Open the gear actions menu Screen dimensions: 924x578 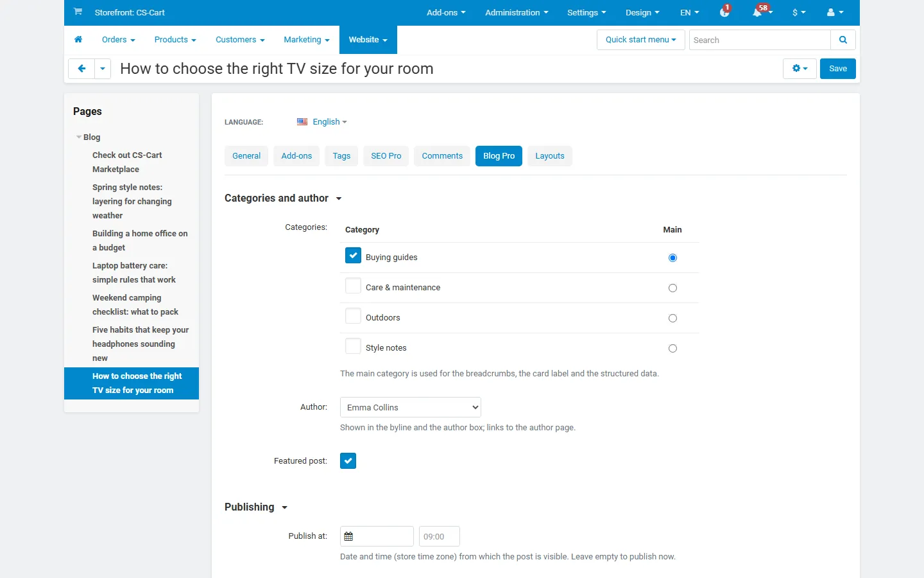(800, 69)
